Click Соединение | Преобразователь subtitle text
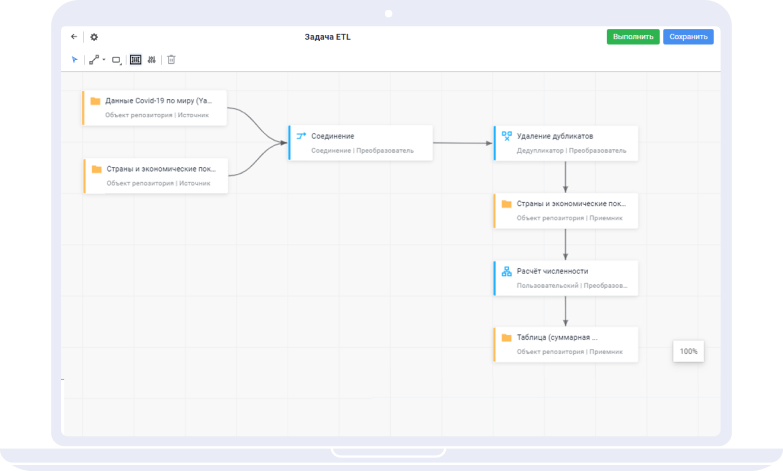The image size is (783, 471). pyautogui.click(x=363, y=150)
